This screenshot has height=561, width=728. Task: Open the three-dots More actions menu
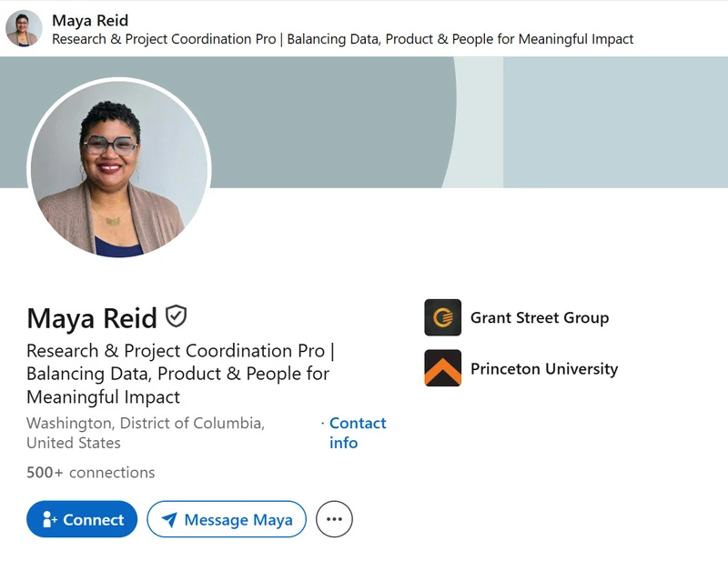pyautogui.click(x=334, y=519)
